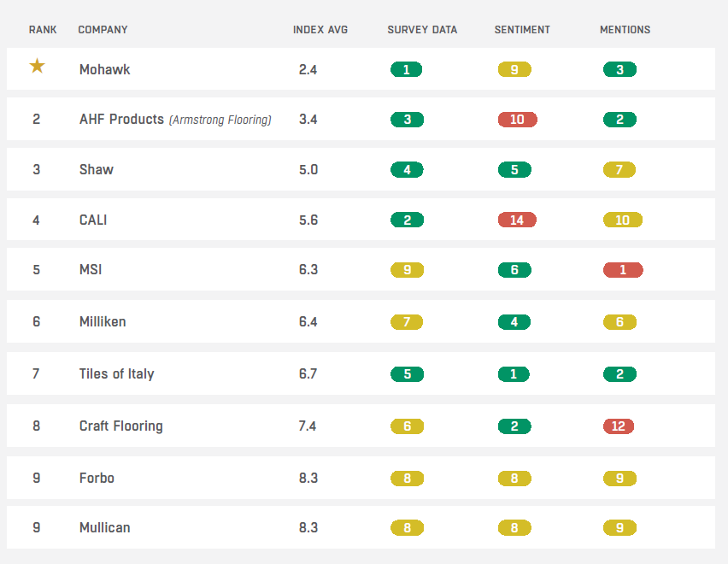Image resolution: width=728 pixels, height=564 pixels.
Task: Select the red sentiment badge for AHF Products
Action: pos(517,120)
